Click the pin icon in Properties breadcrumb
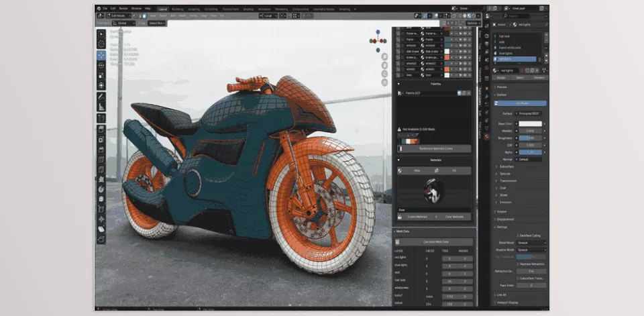Image resolution: width=644 pixels, height=316 pixels. [546, 25]
